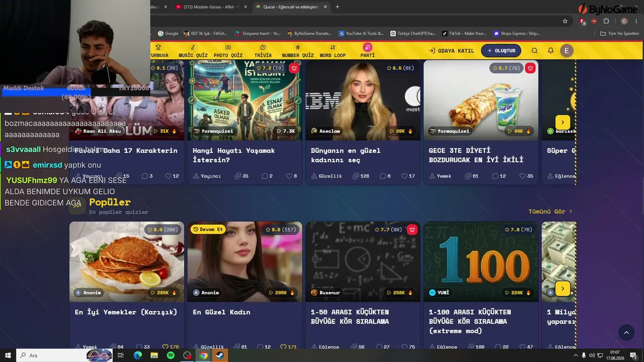Image resolution: width=644 pixels, height=362 pixels.
Task: Click the Aseclam author label
Action: click(x=326, y=131)
